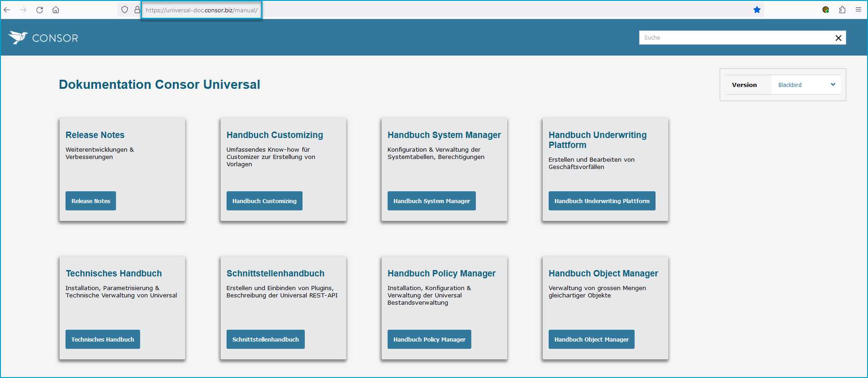Click the browser back arrow
Image resolution: width=868 pixels, height=378 pixels.
click(x=7, y=10)
